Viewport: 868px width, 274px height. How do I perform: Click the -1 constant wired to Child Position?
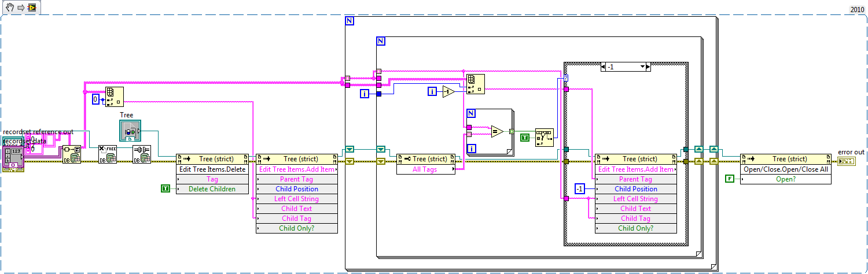pos(581,188)
